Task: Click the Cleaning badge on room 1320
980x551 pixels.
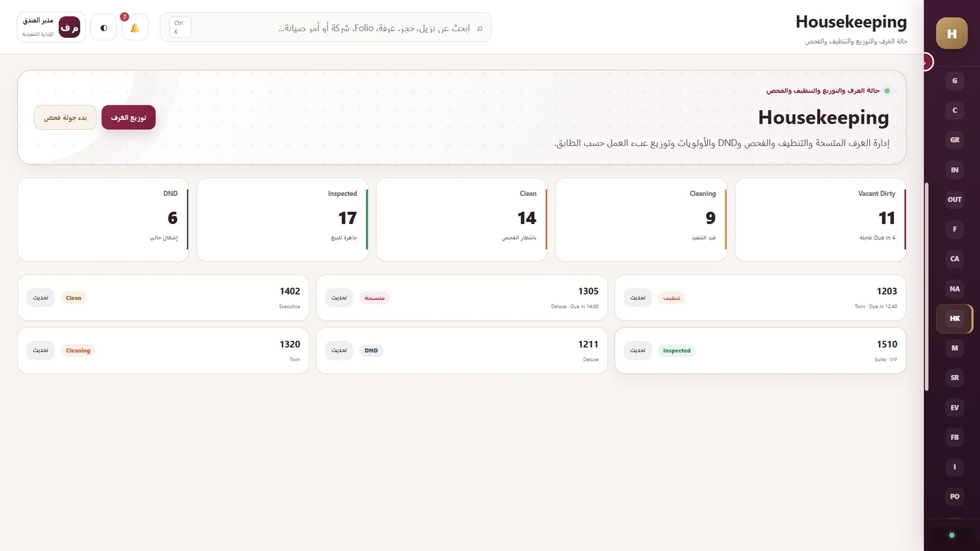Action: click(78, 351)
